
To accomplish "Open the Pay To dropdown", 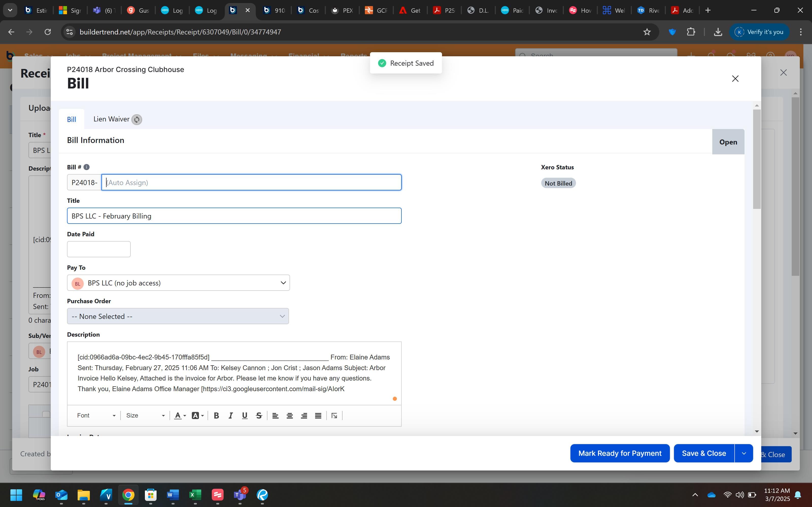I will (178, 283).
